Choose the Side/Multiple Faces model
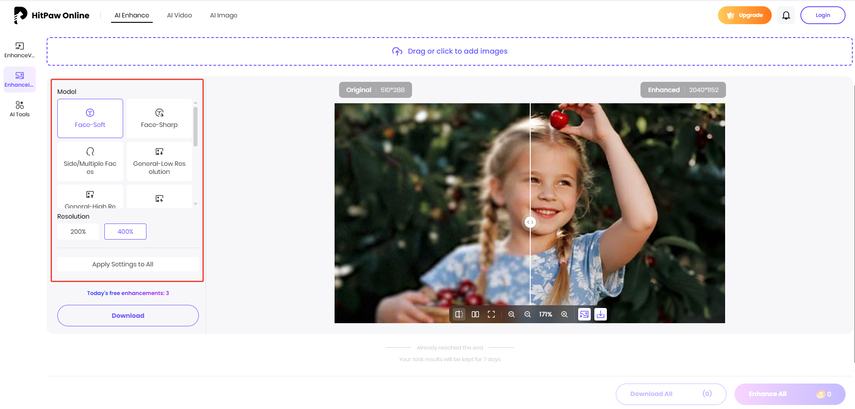855x409 pixels. pos(90,161)
